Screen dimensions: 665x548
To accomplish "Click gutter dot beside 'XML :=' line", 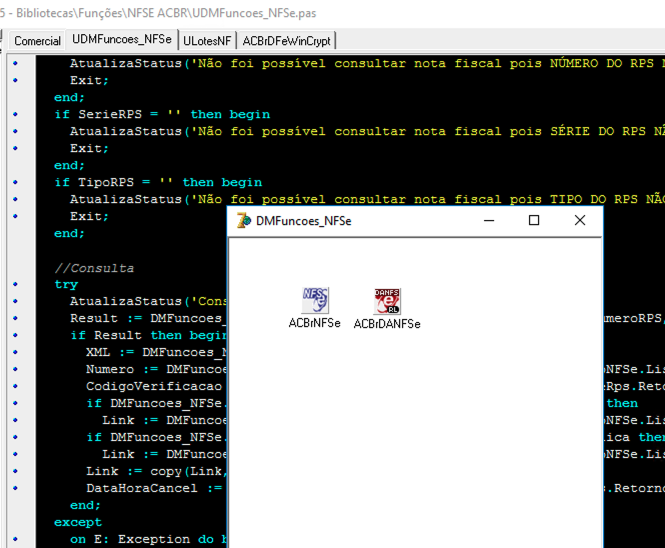I will coord(16,352).
